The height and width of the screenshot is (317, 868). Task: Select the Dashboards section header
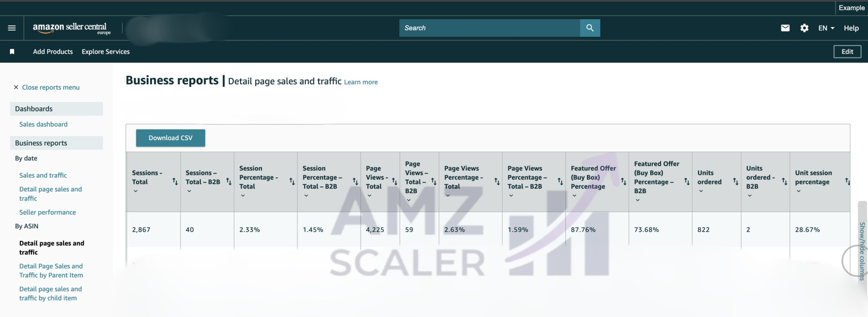click(x=56, y=109)
